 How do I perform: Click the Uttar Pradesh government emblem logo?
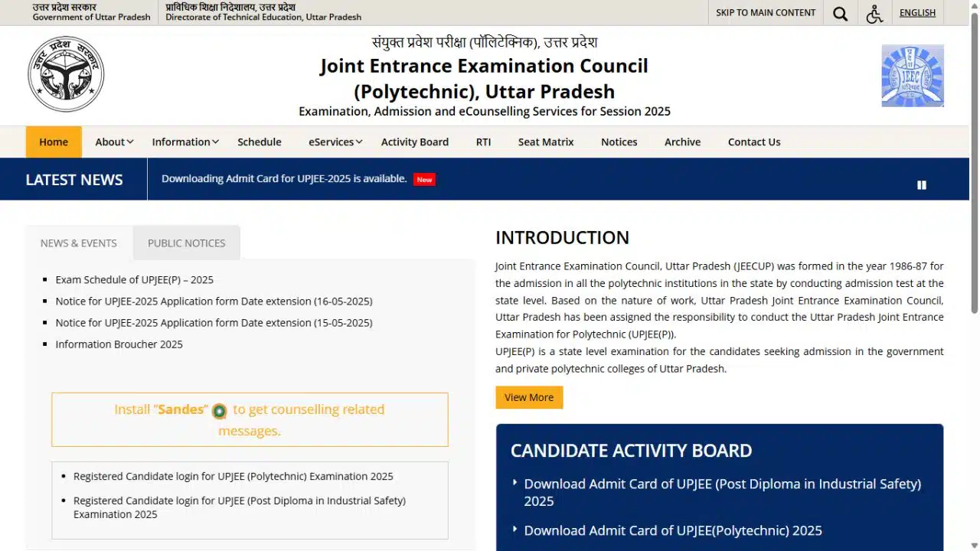(x=66, y=74)
